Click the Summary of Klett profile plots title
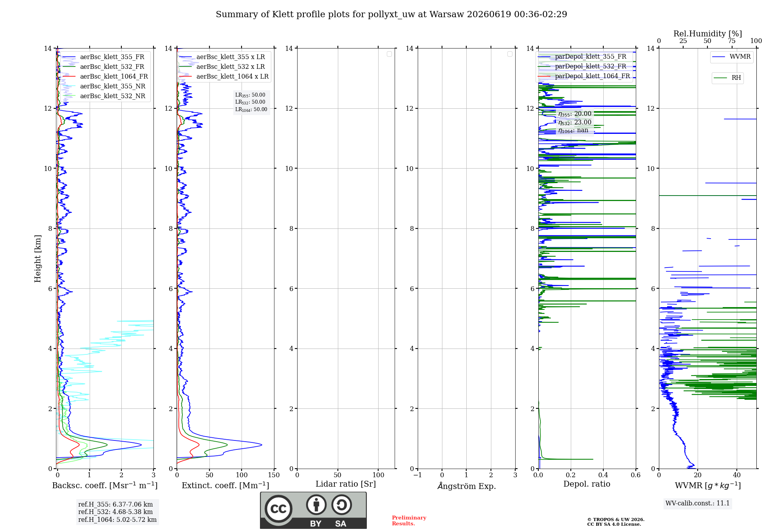Image resolution: width=783 pixels, height=532 pixels. 391,14
